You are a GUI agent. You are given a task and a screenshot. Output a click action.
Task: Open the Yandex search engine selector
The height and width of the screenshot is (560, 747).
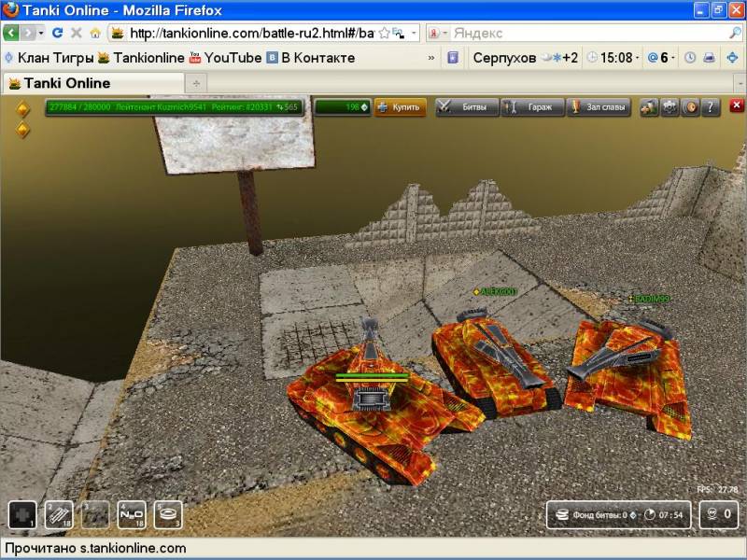pyautogui.click(x=438, y=33)
